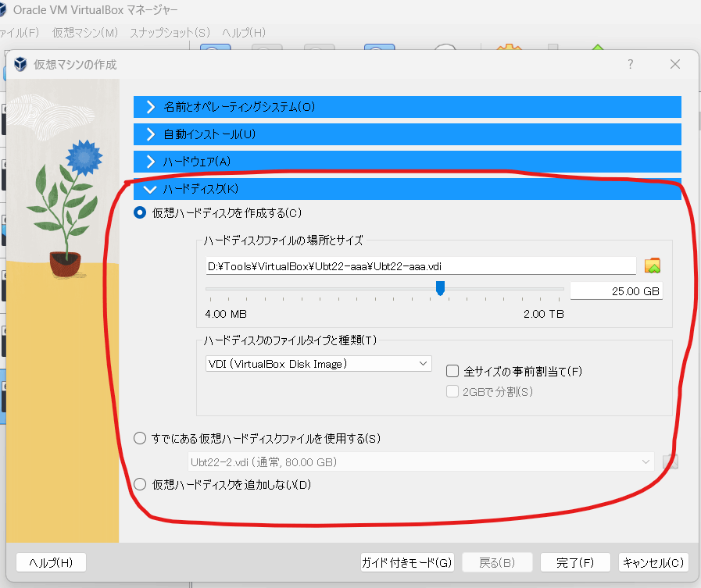The image size is (701, 588).
Task: Open existing disk Ubt22-2.vdi dropdown
Action: coord(420,462)
